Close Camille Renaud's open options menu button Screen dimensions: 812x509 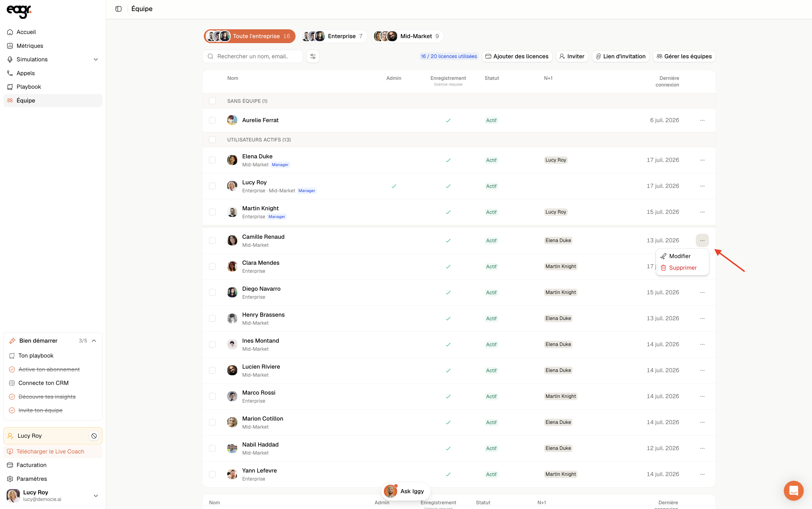[x=702, y=240]
